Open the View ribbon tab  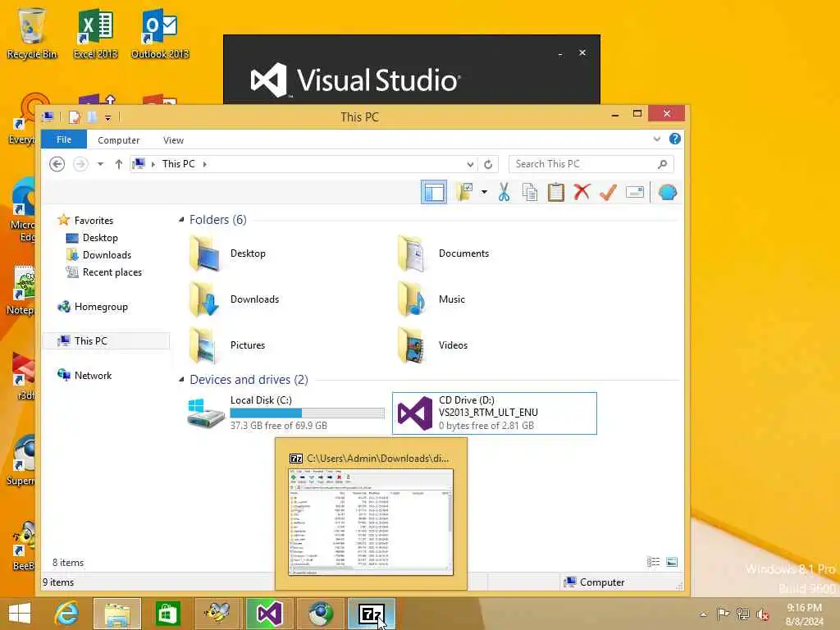tap(173, 139)
